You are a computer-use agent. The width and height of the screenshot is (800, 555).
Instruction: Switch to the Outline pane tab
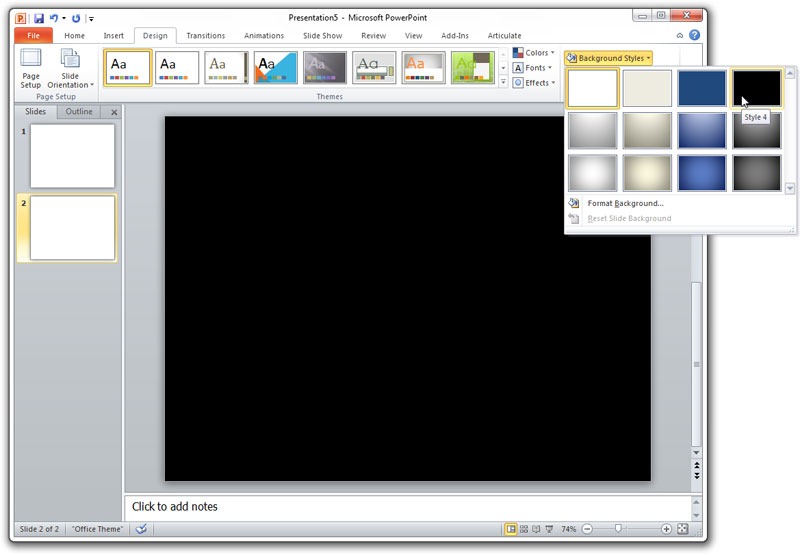coord(79,111)
